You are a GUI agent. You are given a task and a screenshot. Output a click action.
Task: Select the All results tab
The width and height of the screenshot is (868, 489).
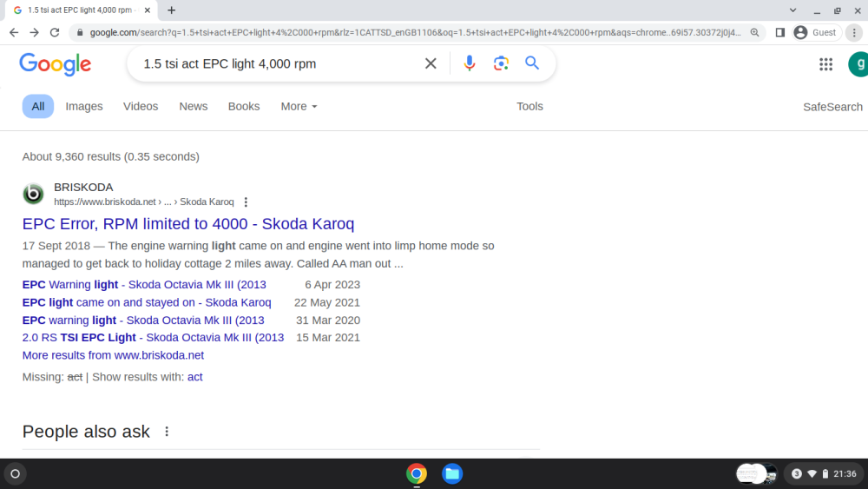37,106
